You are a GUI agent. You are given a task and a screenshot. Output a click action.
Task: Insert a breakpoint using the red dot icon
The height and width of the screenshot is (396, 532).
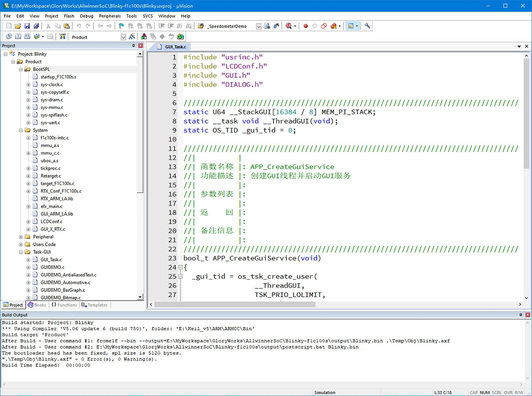pos(305,26)
